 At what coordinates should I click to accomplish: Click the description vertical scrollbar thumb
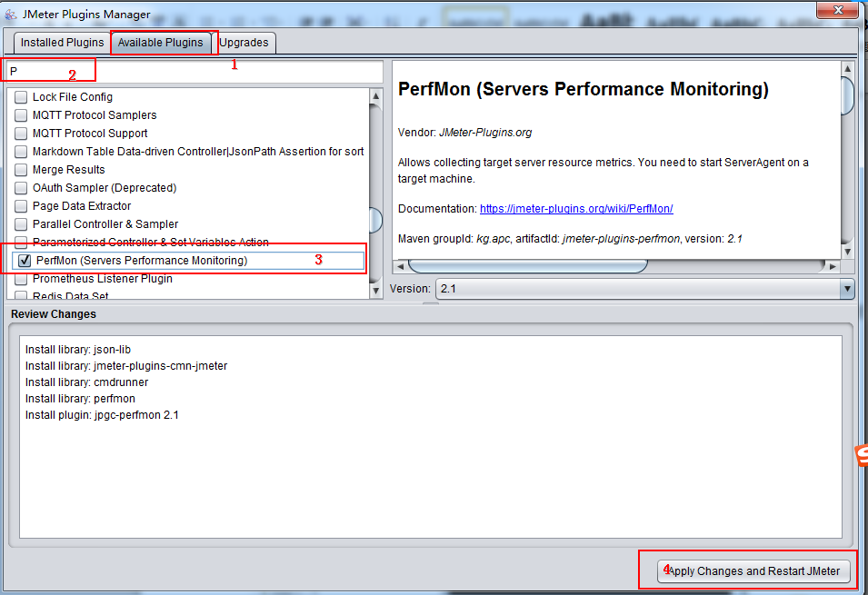(847, 95)
